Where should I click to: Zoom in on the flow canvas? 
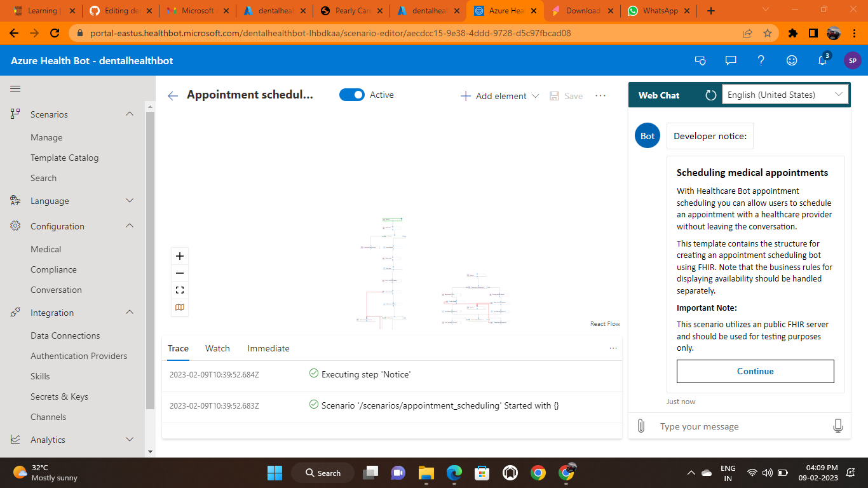[x=180, y=256]
